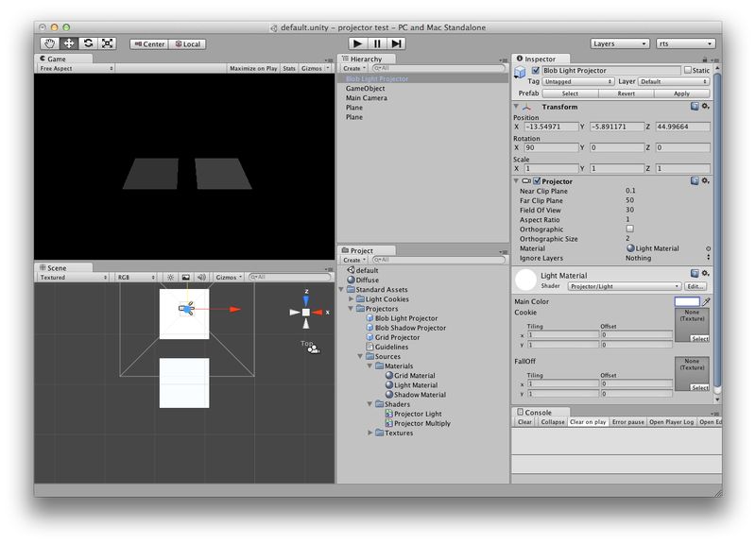The width and height of the screenshot is (756, 544).
Task: Open Project Create menu
Action: (x=353, y=260)
